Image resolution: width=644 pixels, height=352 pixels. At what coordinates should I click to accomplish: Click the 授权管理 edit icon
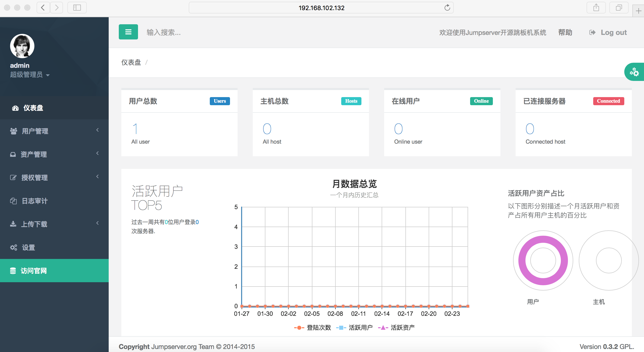[13, 178]
